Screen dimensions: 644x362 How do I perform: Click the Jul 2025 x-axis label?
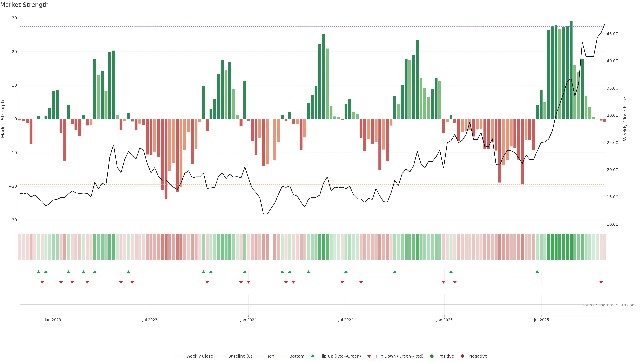click(x=541, y=320)
